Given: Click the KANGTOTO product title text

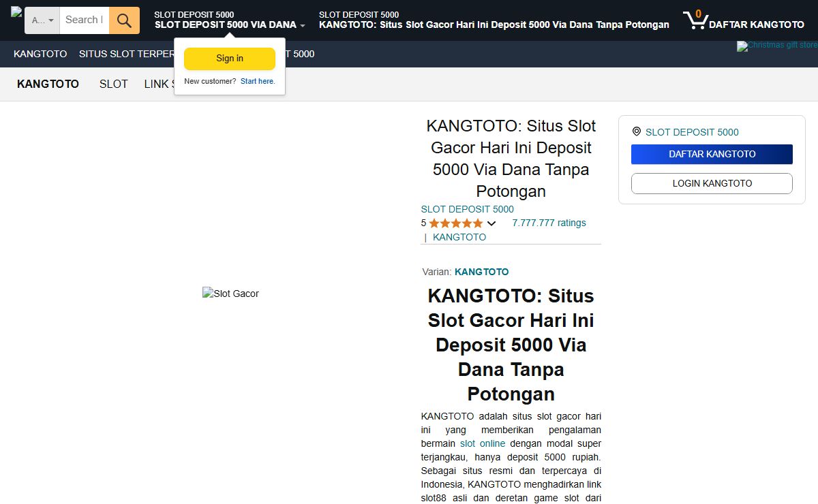Looking at the screenshot, I should click(x=511, y=159).
